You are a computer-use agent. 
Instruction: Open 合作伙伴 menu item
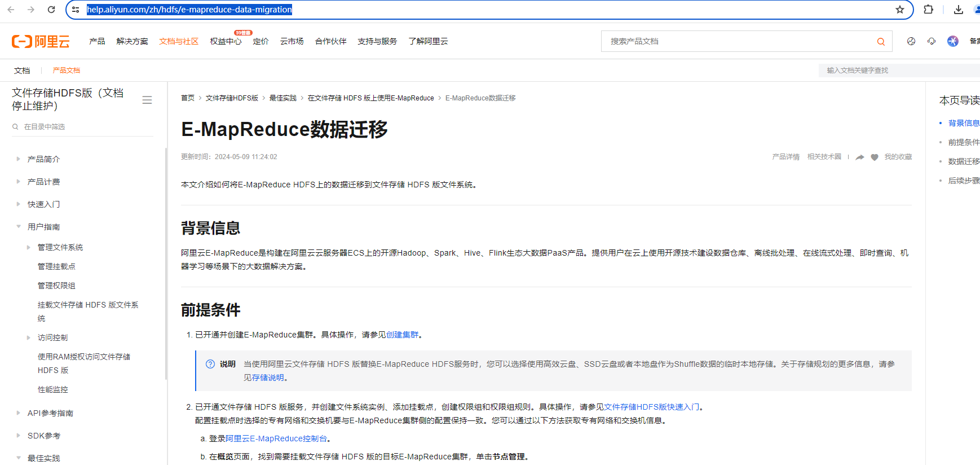[330, 41]
